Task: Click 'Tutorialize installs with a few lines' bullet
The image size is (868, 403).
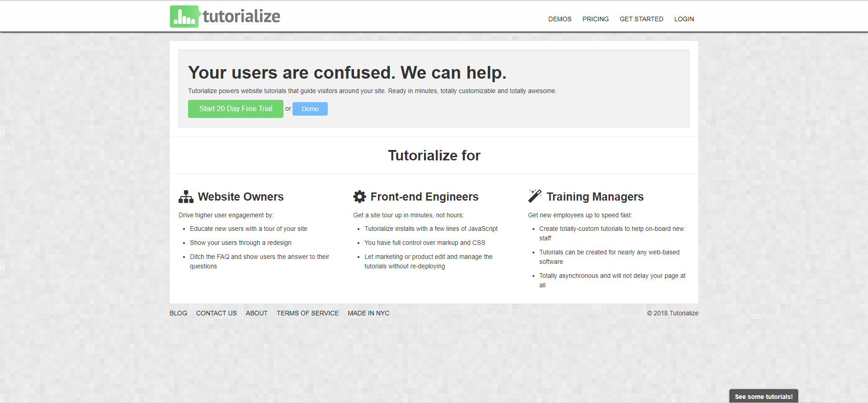Action: click(431, 229)
